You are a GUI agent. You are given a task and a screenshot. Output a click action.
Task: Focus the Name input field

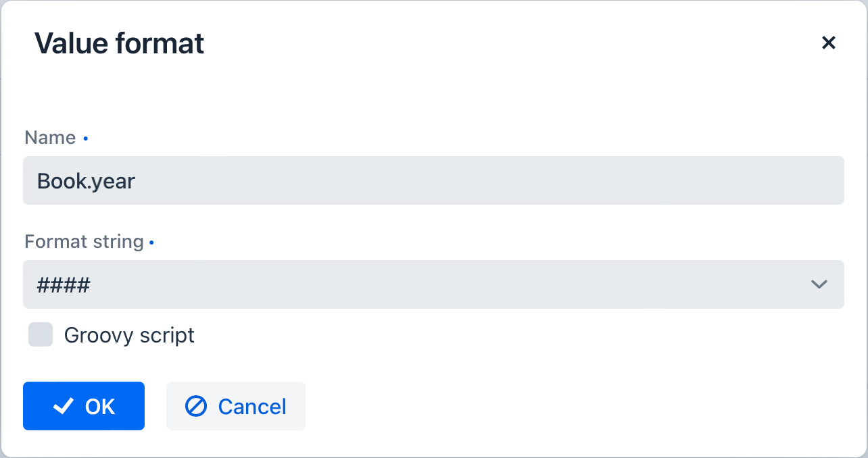[x=433, y=180]
